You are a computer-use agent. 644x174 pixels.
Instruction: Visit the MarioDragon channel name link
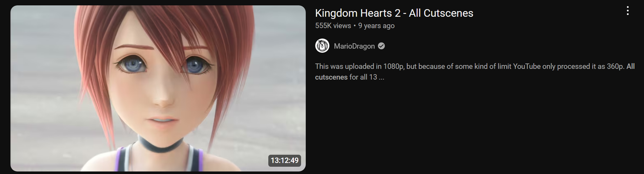pos(354,46)
